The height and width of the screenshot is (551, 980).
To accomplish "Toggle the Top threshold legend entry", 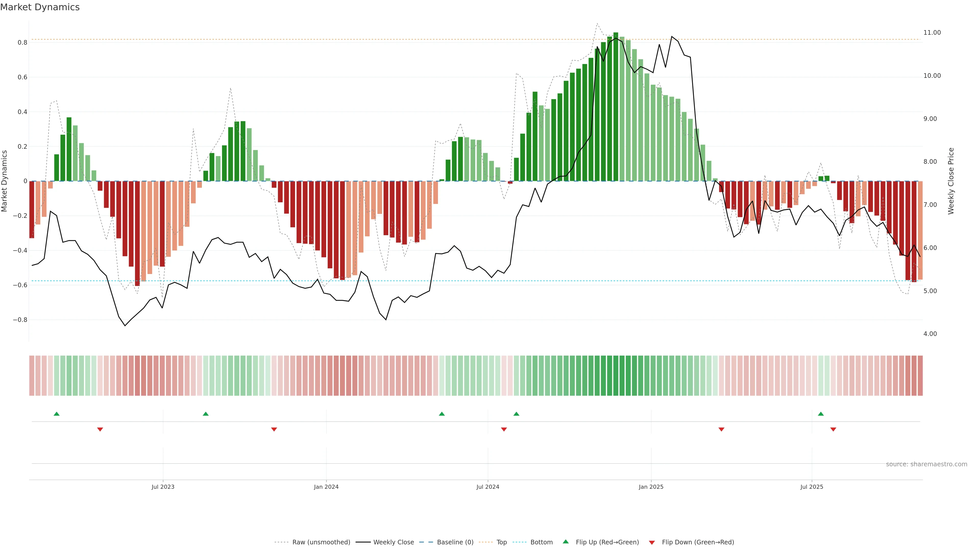I will point(501,542).
